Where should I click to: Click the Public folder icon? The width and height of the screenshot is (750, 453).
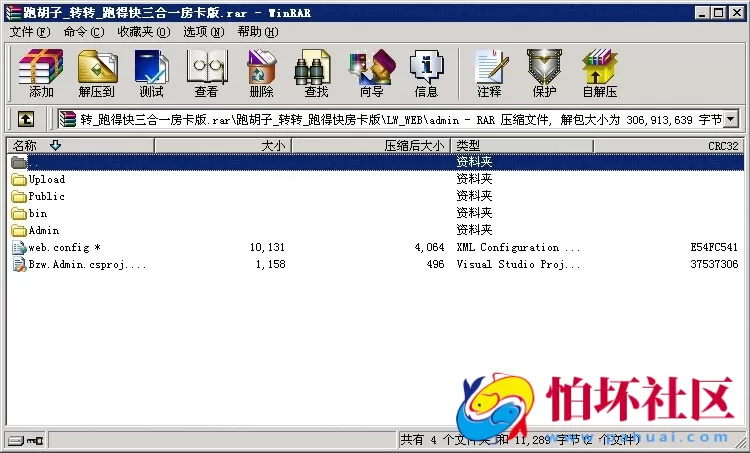pyautogui.click(x=19, y=197)
